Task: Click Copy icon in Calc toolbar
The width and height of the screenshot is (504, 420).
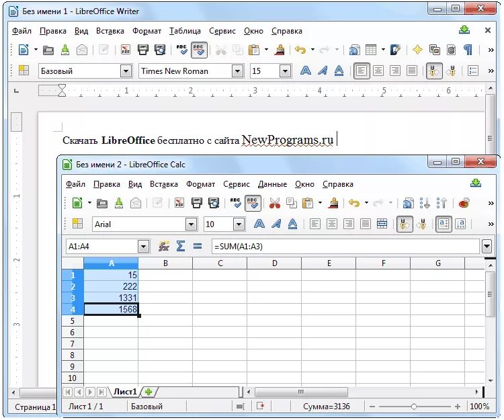Action: (x=292, y=203)
